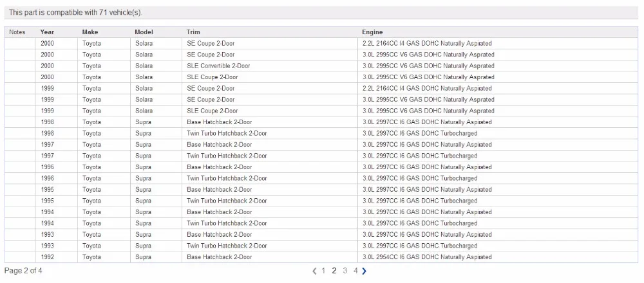Screen dimensions: 644x283
Task: Select 1993 Twin Turbo Hatchback trim cell
Action: pos(269,246)
